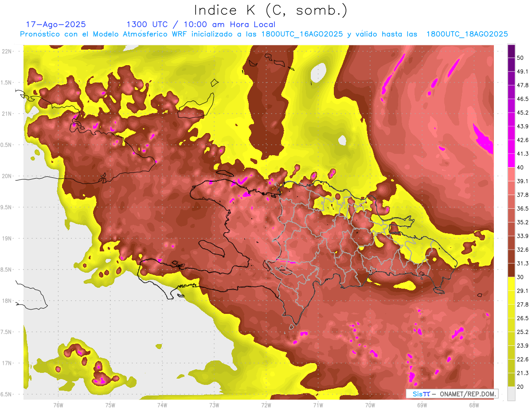Click longitude label "69W"
532x411 pixels.
[x=422, y=405]
